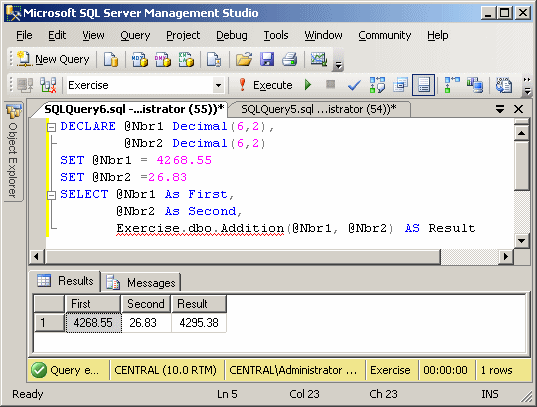Switch to the Results tab
This screenshot has width=537, height=407.
[x=65, y=281]
